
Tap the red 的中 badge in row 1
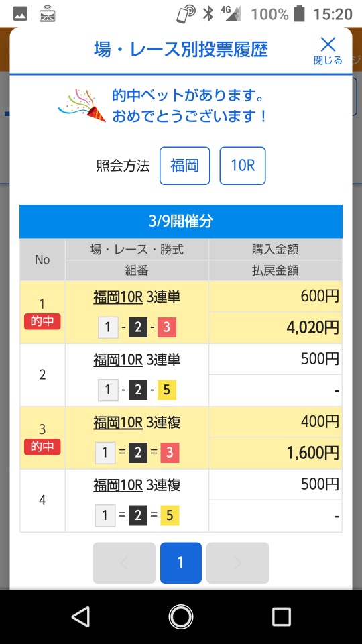(x=42, y=321)
